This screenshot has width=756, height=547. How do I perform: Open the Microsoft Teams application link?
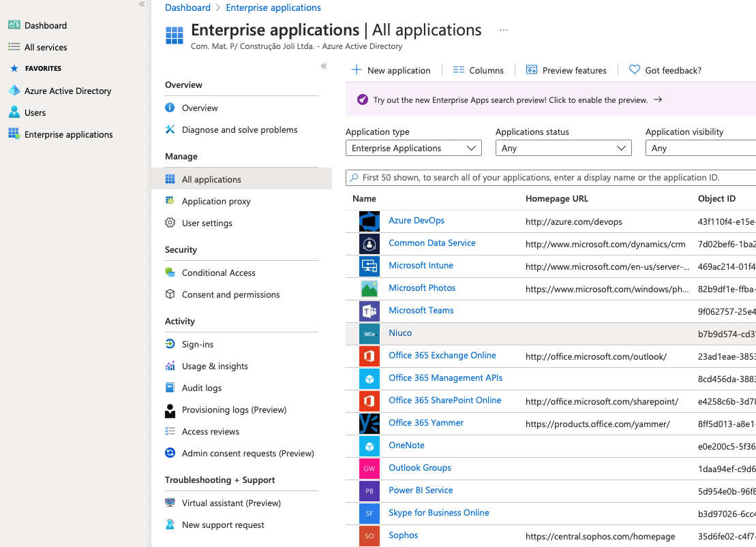point(421,311)
